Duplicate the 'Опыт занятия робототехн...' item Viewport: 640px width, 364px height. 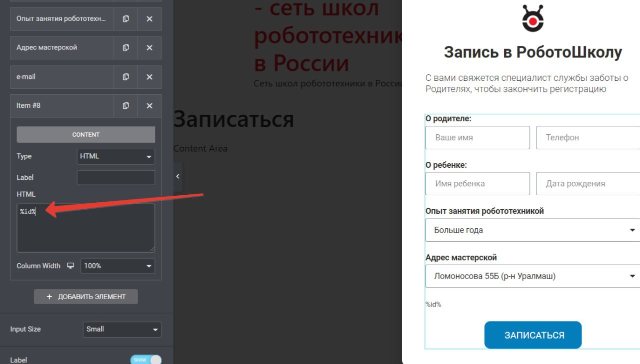tap(126, 19)
